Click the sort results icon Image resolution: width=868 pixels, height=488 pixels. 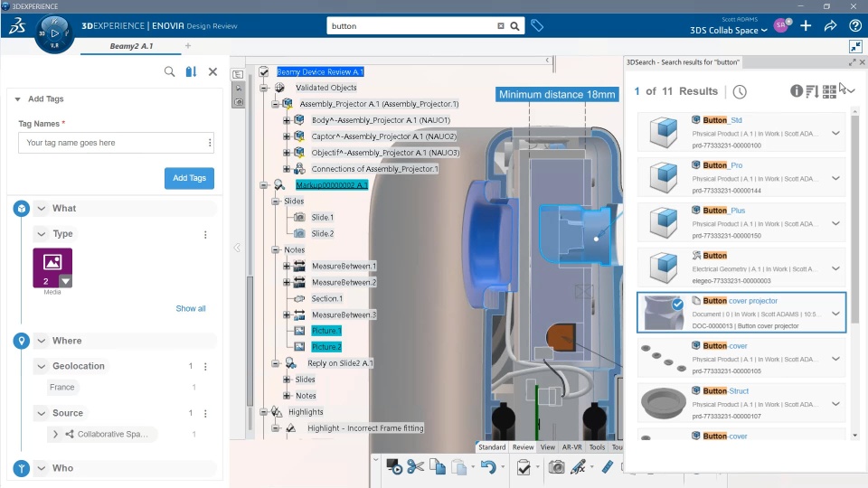[x=812, y=91]
